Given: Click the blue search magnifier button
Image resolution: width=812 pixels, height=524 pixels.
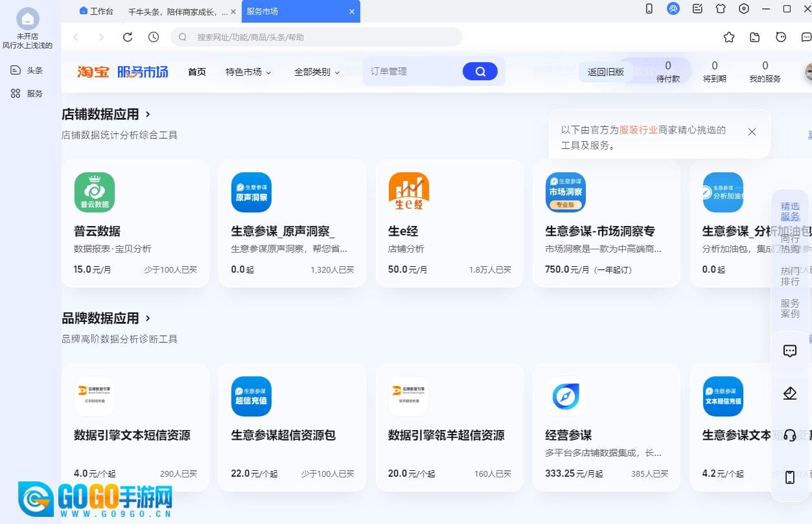Looking at the screenshot, I should (x=480, y=71).
